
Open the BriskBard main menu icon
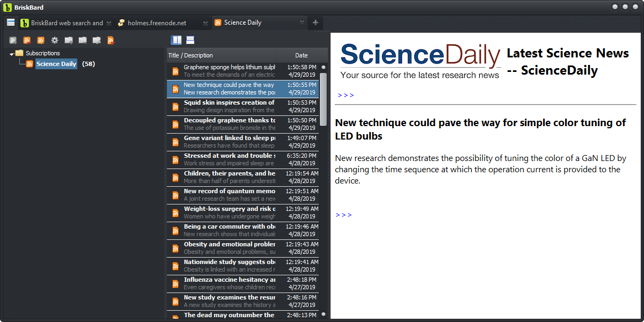click(11, 23)
